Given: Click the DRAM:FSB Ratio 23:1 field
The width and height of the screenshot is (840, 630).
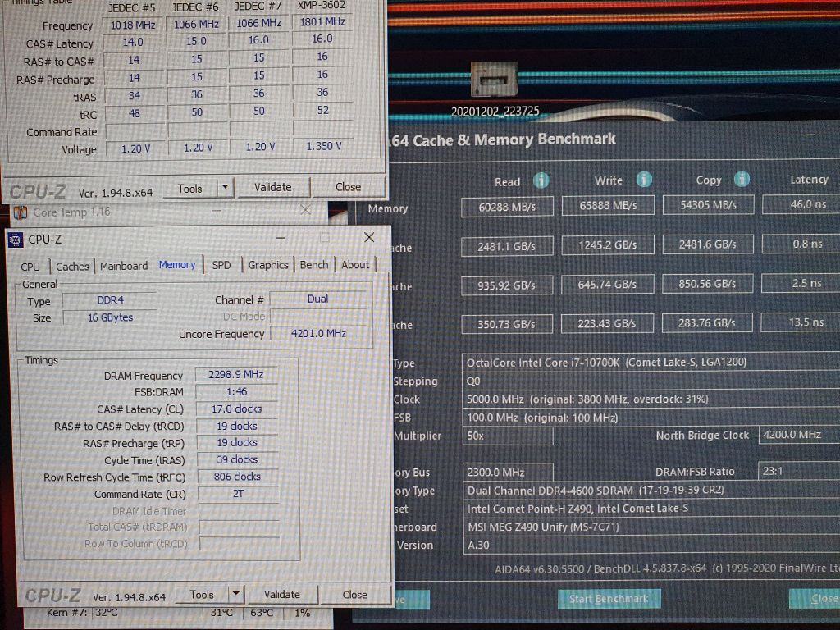Looking at the screenshot, I should click(x=799, y=472).
